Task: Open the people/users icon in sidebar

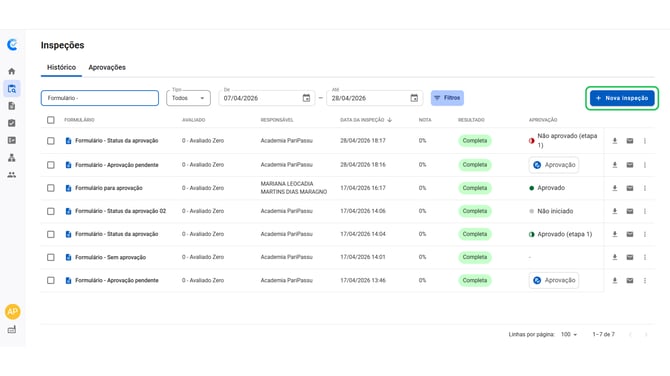Action: click(x=12, y=175)
